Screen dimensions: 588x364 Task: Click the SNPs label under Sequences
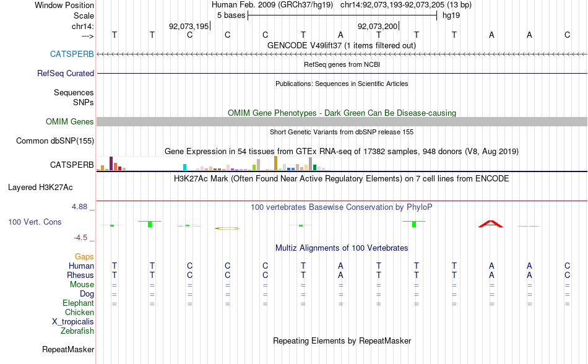84,102
